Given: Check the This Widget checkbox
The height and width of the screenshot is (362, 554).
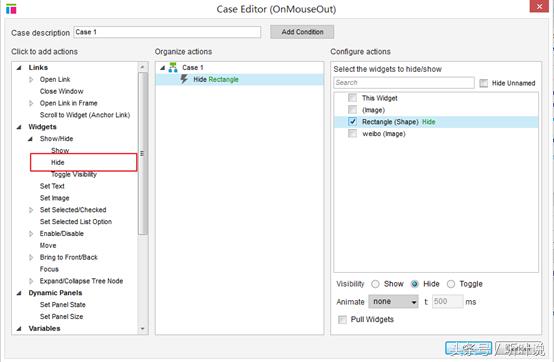Looking at the screenshot, I should pyautogui.click(x=352, y=97).
